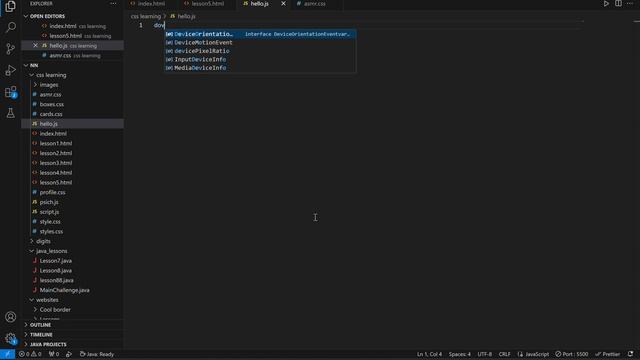
Task: Open lesson1.html file
Action: [56, 143]
